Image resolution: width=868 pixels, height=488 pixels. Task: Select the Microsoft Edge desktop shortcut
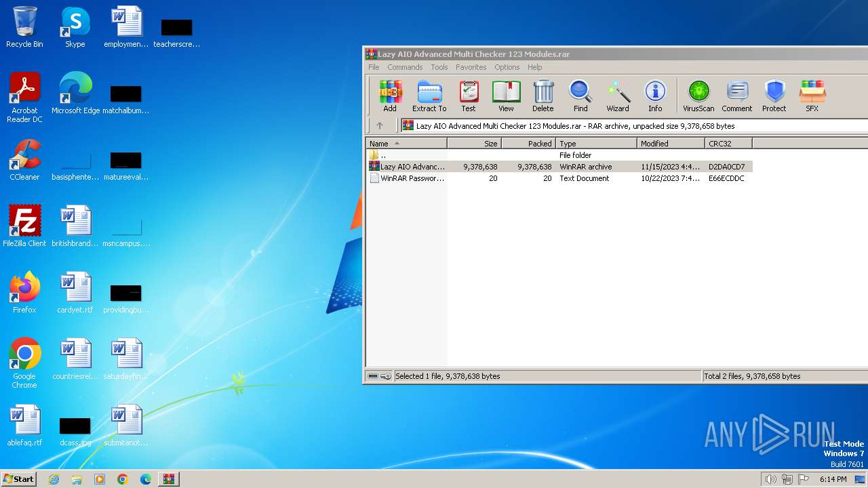[75, 94]
